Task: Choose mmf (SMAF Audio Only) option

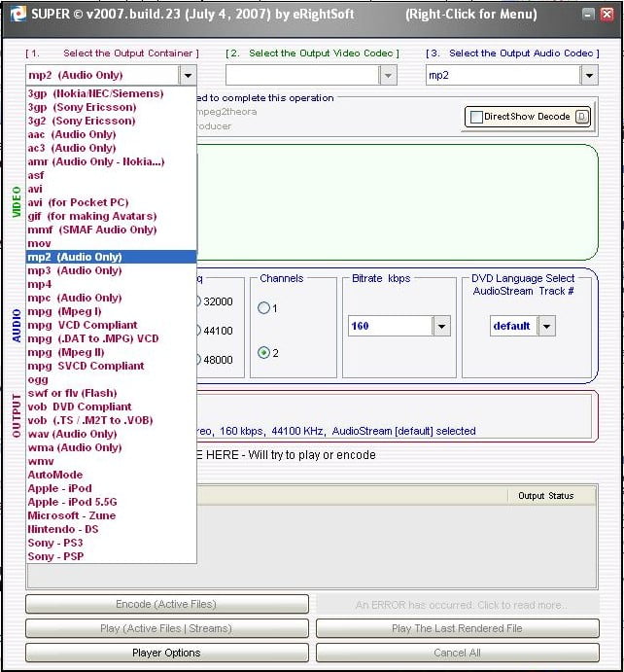Action: [x=112, y=230]
